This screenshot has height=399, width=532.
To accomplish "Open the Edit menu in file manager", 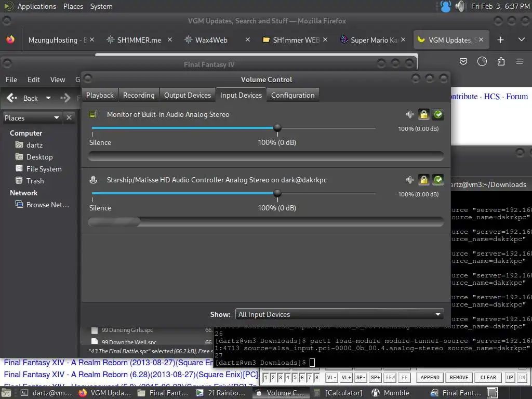I will click(x=34, y=79).
